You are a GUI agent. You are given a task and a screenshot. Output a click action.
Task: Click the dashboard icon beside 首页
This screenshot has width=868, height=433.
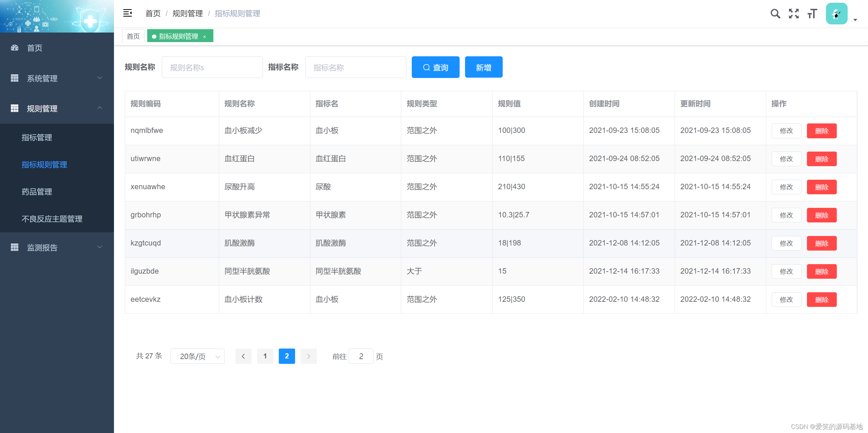tap(15, 48)
